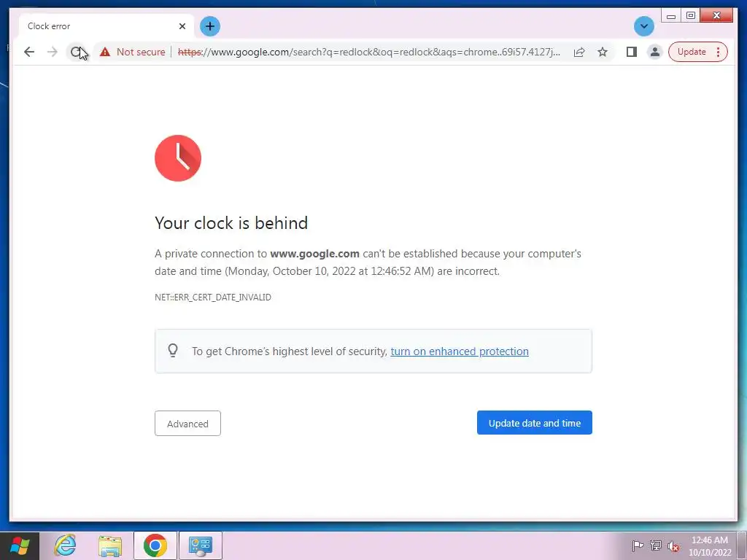Click the forward navigation arrow
The height and width of the screenshot is (560, 747).
[53, 52]
